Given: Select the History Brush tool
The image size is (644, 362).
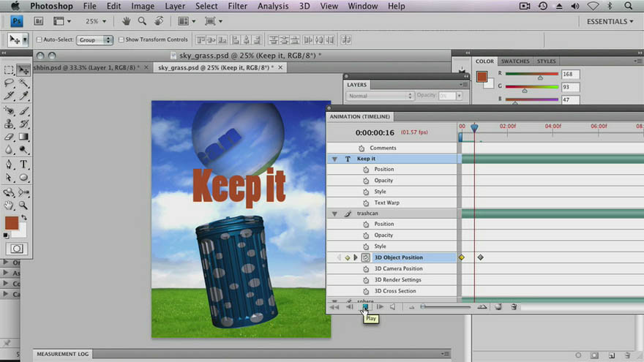Looking at the screenshot, I should click(x=23, y=124).
